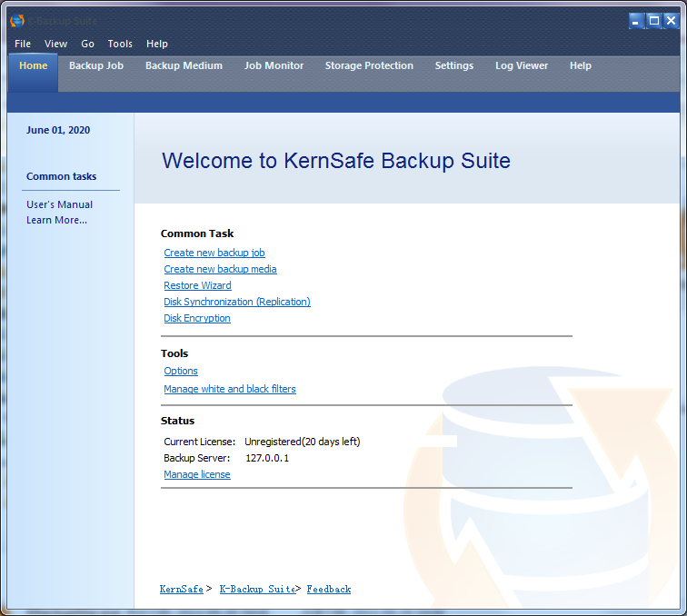Open the Settings tab
Viewport: 687px width, 616px height.
click(x=453, y=65)
